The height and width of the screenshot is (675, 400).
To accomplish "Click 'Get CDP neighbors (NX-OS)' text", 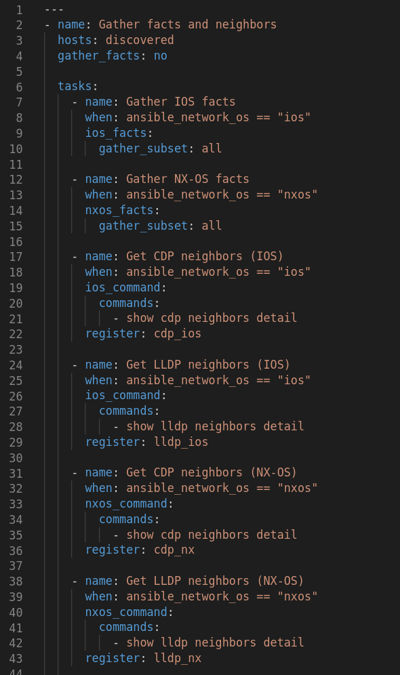I will pyautogui.click(x=211, y=473).
